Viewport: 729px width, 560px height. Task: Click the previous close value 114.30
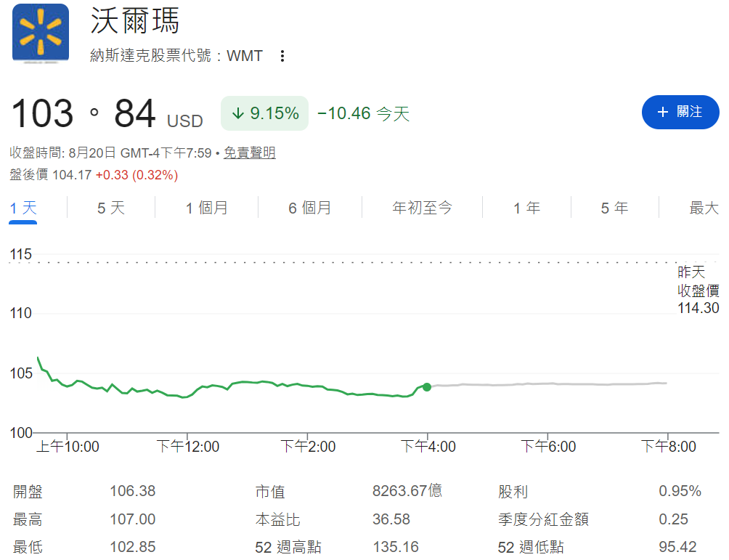click(x=699, y=308)
